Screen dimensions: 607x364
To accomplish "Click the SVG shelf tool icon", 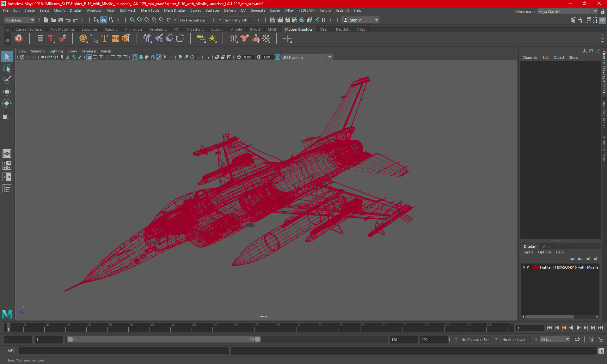I will (x=115, y=39).
